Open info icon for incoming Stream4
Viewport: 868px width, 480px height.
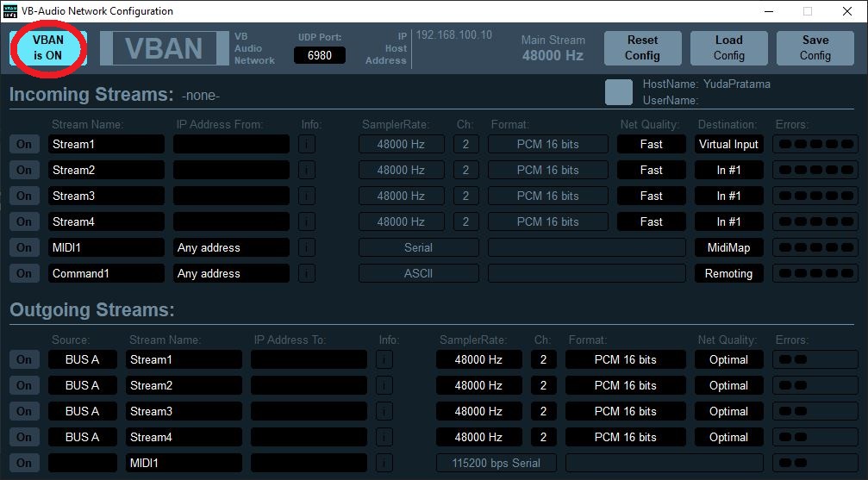tap(307, 221)
